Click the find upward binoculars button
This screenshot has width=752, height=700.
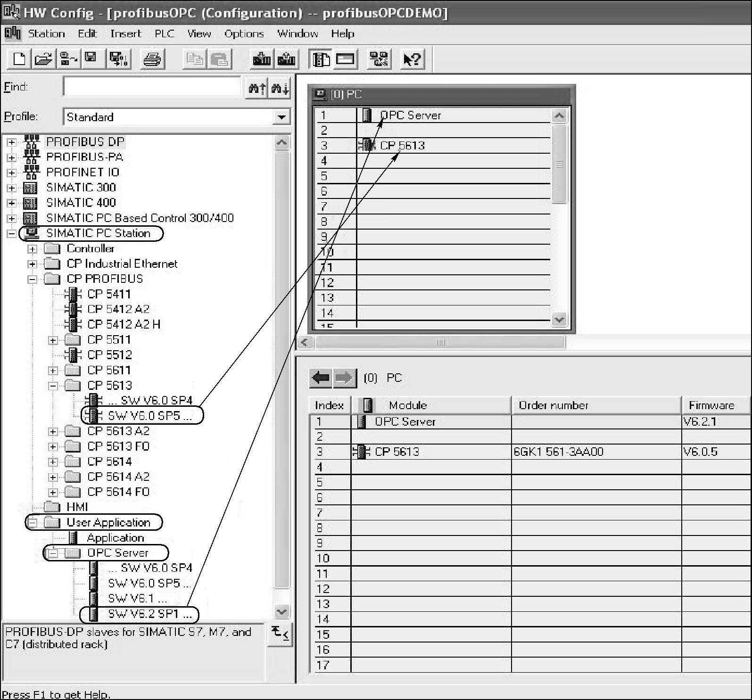[257, 88]
